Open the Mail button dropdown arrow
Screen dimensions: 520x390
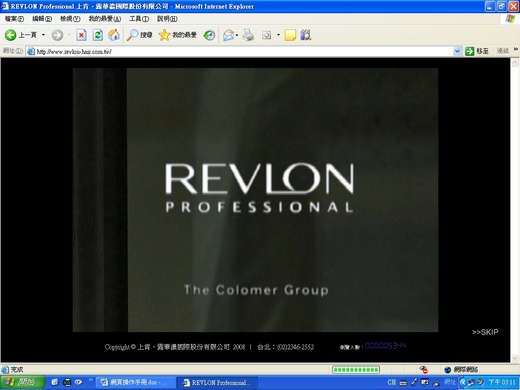(x=237, y=35)
